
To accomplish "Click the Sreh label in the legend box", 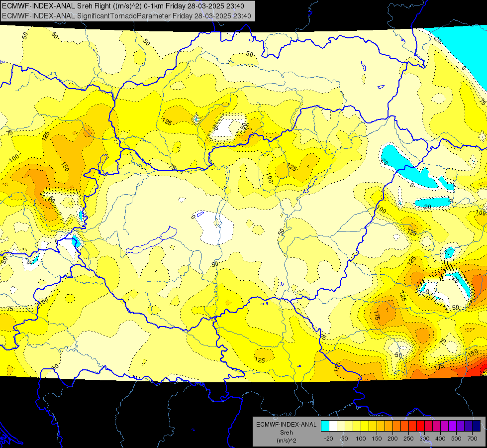I will [286, 433].
